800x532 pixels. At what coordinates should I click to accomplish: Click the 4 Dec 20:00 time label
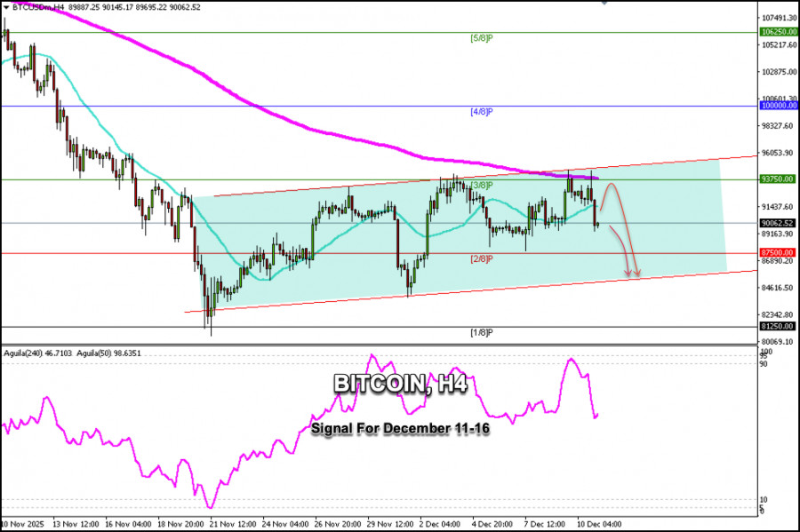(492, 524)
